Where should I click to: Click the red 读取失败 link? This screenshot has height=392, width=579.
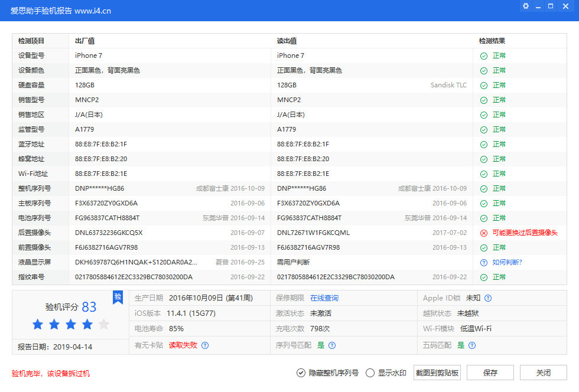pos(183,345)
